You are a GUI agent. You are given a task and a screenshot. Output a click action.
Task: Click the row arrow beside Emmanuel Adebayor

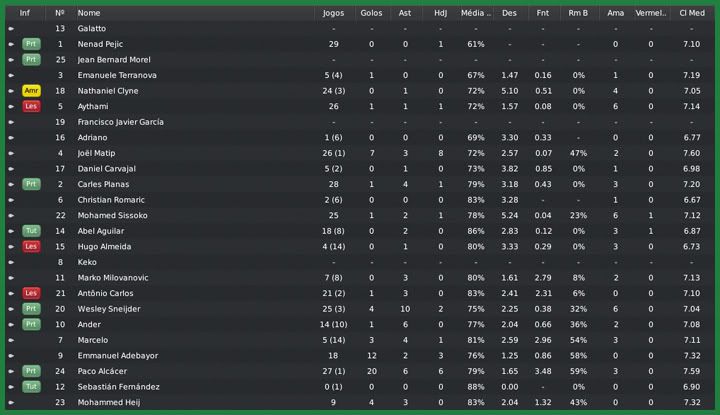tap(11, 356)
